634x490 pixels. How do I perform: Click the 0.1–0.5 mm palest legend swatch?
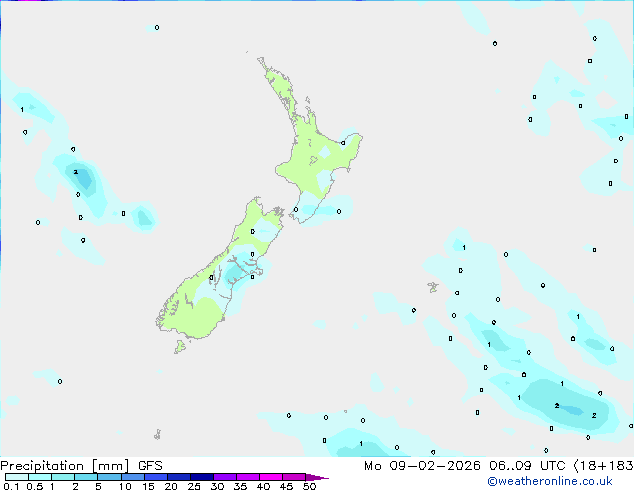coord(17,477)
